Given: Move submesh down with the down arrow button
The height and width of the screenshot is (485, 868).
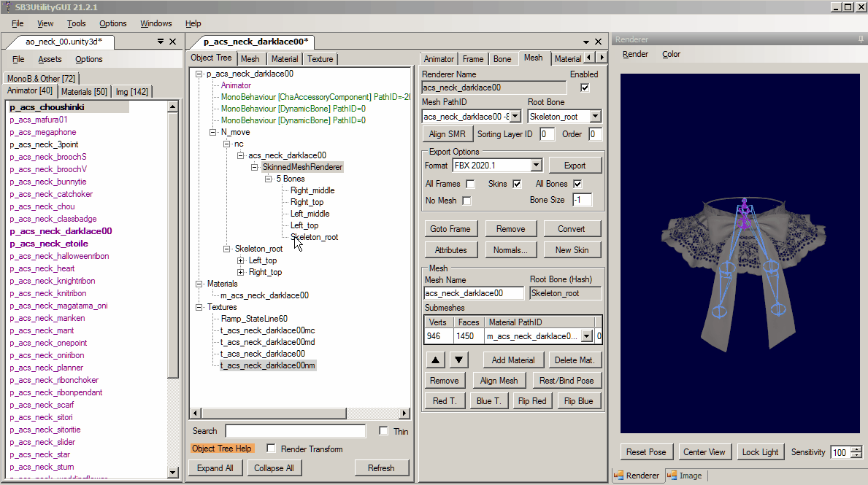Looking at the screenshot, I should (459, 360).
